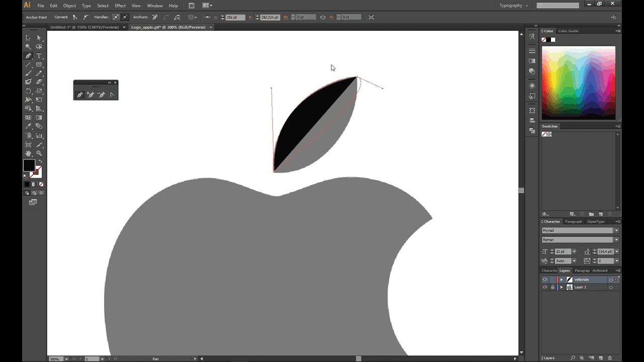Pick a color from the Color spectrum
The height and width of the screenshot is (362, 644).
(578, 83)
